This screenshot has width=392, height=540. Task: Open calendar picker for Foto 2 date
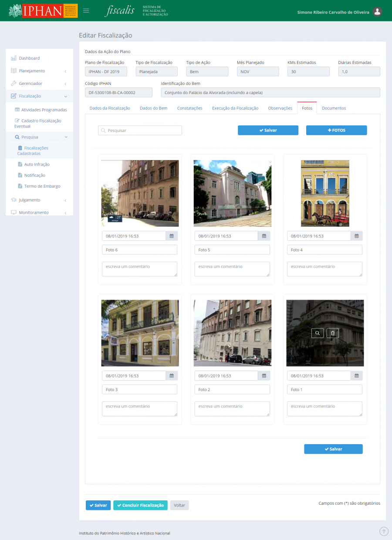click(264, 376)
